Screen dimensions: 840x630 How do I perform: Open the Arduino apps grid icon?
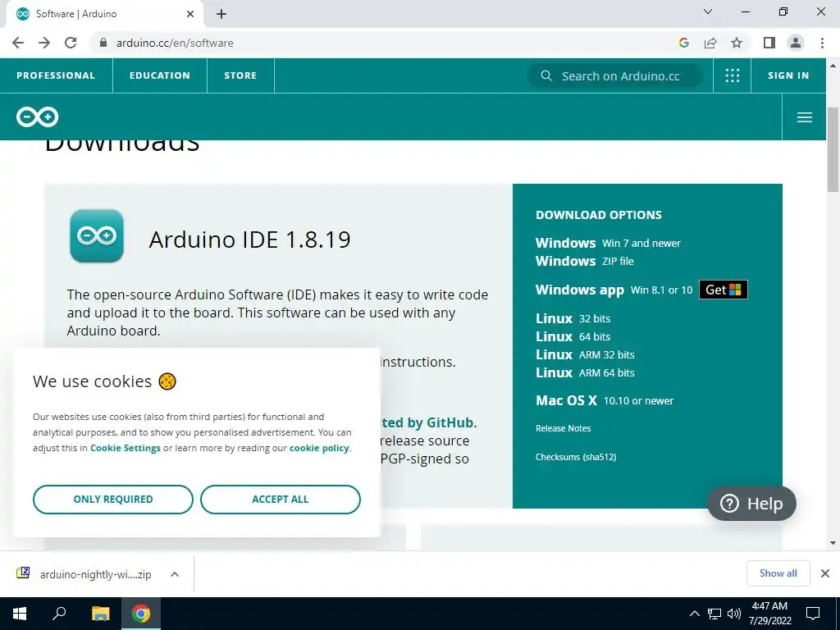[732, 75]
